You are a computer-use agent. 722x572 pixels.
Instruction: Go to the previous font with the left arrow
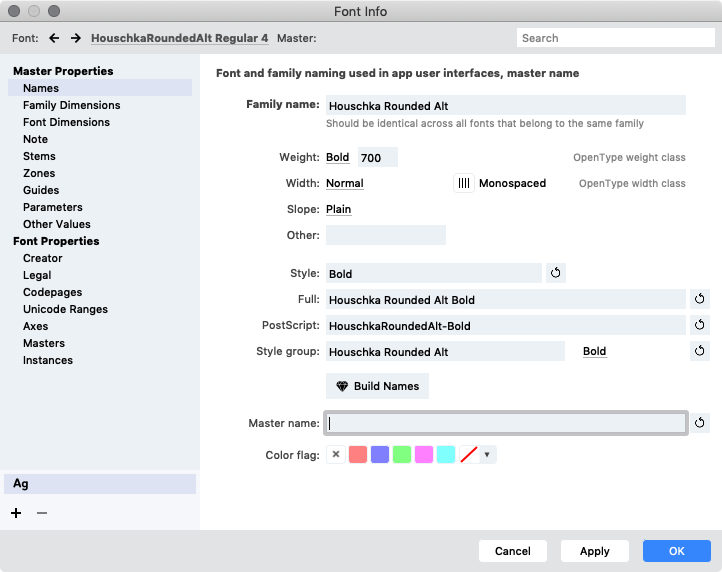[x=54, y=38]
